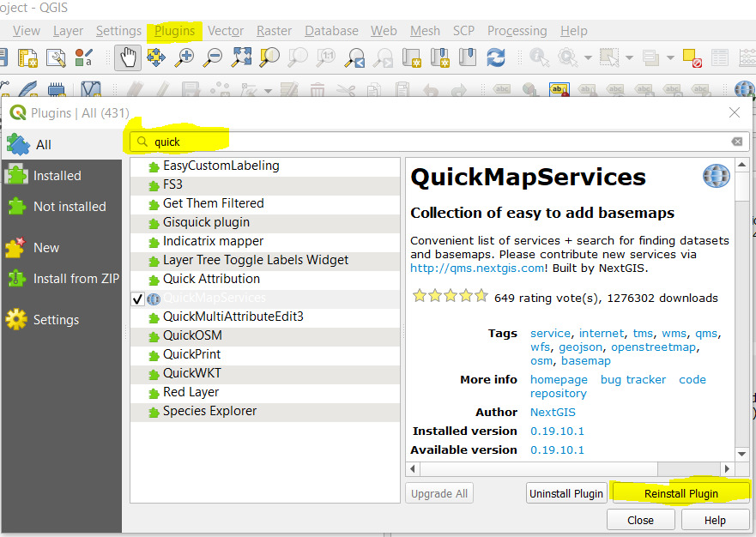Click Deselect Features from All Layers

click(692, 57)
